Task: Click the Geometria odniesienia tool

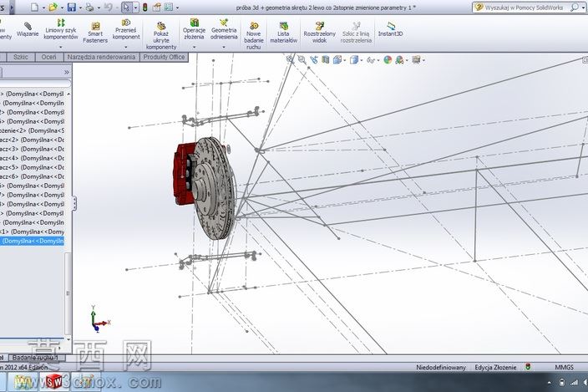Action: [224, 29]
